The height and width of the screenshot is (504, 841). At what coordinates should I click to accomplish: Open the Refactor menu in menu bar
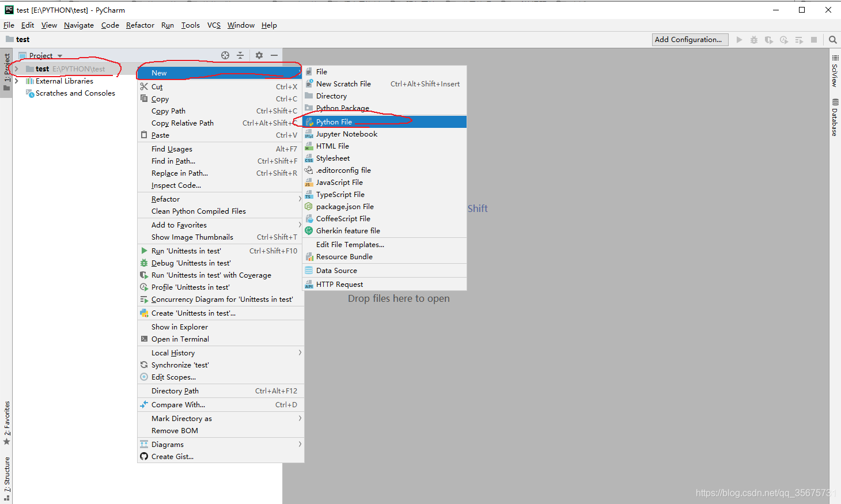point(140,25)
